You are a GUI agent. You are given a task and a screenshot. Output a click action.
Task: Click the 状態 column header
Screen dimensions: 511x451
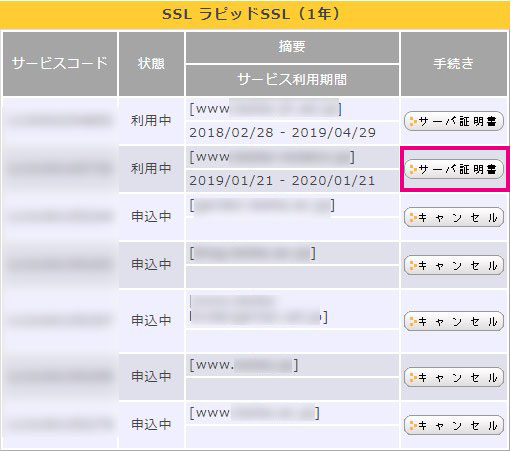[x=151, y=64]
